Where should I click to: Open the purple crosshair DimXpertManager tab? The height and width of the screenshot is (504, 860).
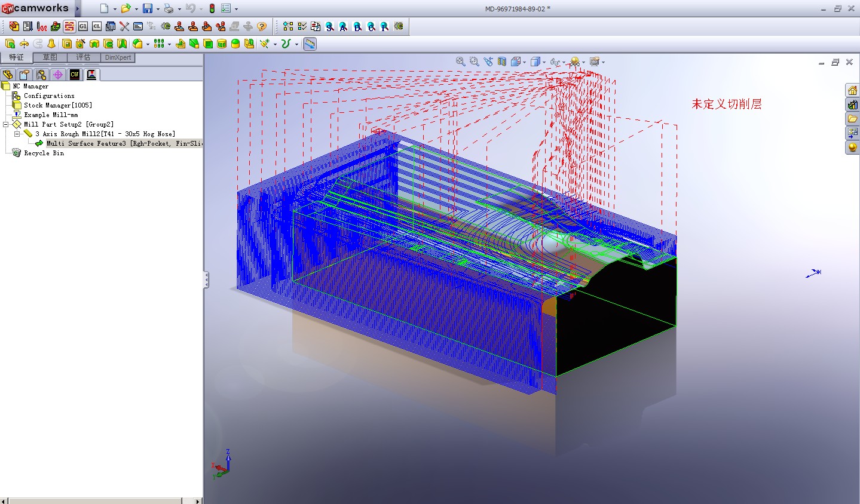(x=57, y=75)
